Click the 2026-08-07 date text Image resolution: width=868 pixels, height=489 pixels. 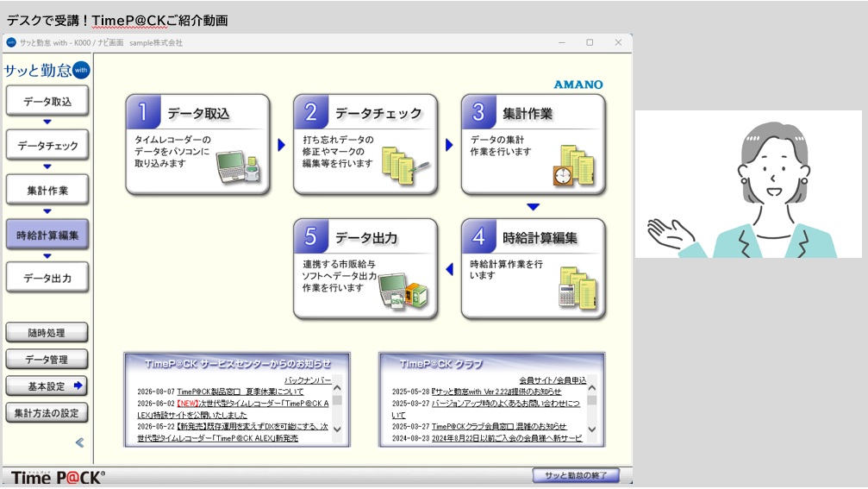155,392
